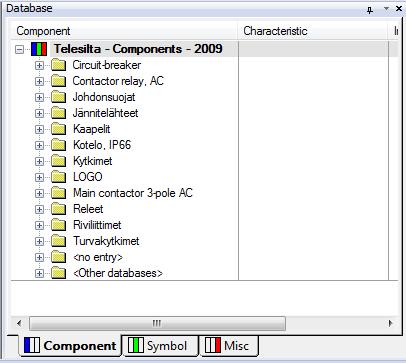Select the Main contactor 3-pole AC label
The width and height of the screenshot is (406, 363).
pos(133,193)
